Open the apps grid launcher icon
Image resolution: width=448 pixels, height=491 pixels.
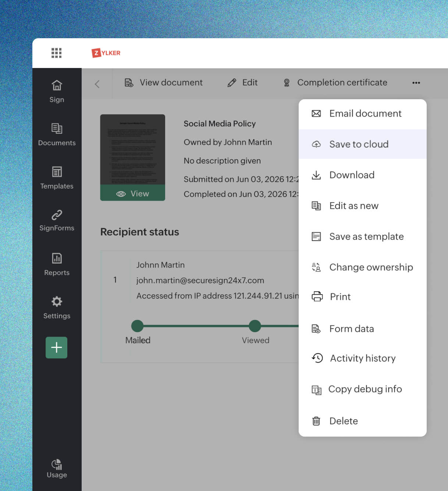tap(56, 53)
